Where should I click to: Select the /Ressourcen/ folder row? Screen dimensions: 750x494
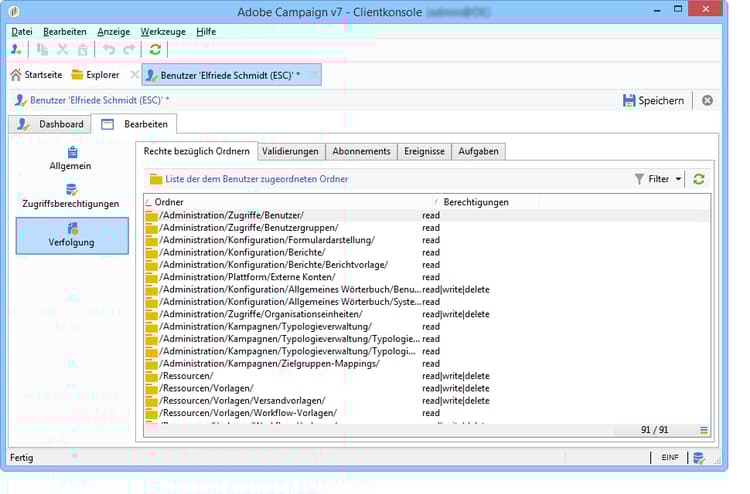[x=426, y=376]
